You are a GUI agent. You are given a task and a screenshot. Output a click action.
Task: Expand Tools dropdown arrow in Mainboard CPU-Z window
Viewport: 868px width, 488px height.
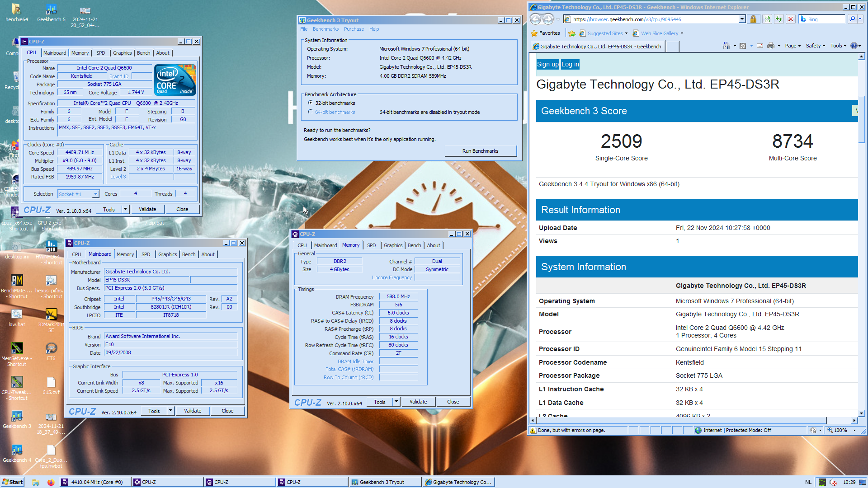coord(170,411)
